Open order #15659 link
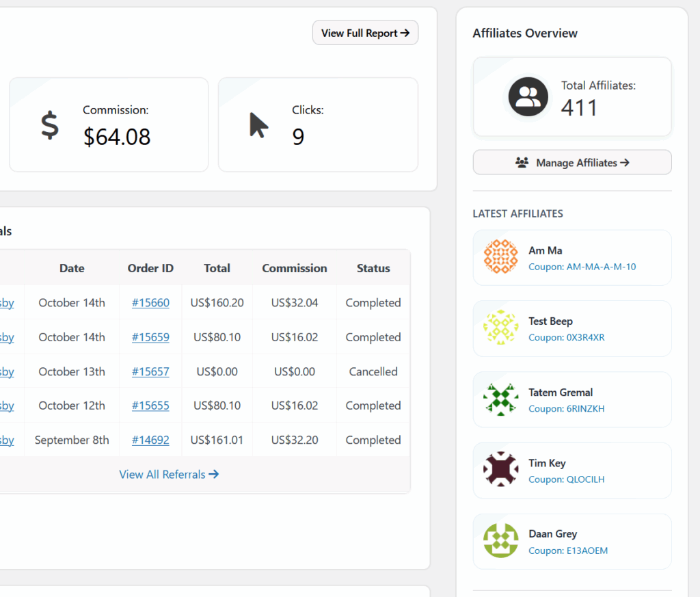This screenshot has width=700, height=597. point(150,337)
